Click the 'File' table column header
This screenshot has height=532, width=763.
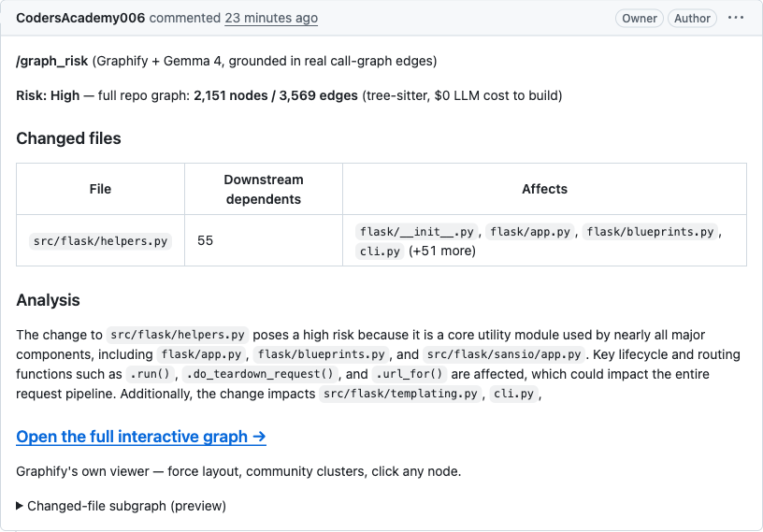pos(100,189)
